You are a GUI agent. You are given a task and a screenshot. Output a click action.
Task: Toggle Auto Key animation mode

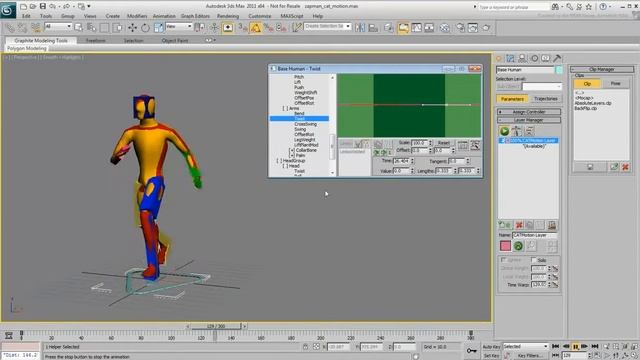[491, 347]
